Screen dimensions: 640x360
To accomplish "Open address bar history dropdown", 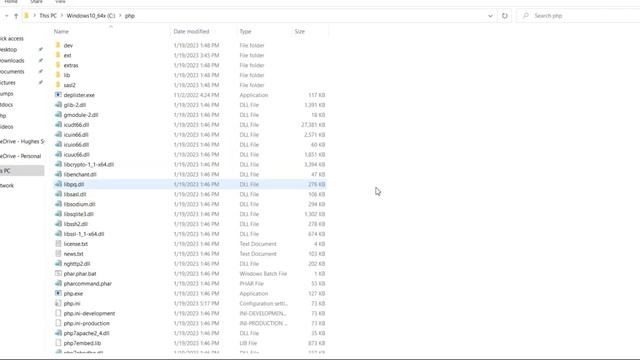I will tap(490, 16).
